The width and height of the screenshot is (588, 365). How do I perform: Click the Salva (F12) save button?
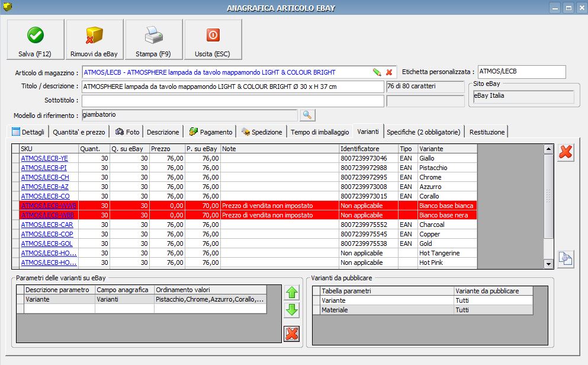[x=35, y=40]
